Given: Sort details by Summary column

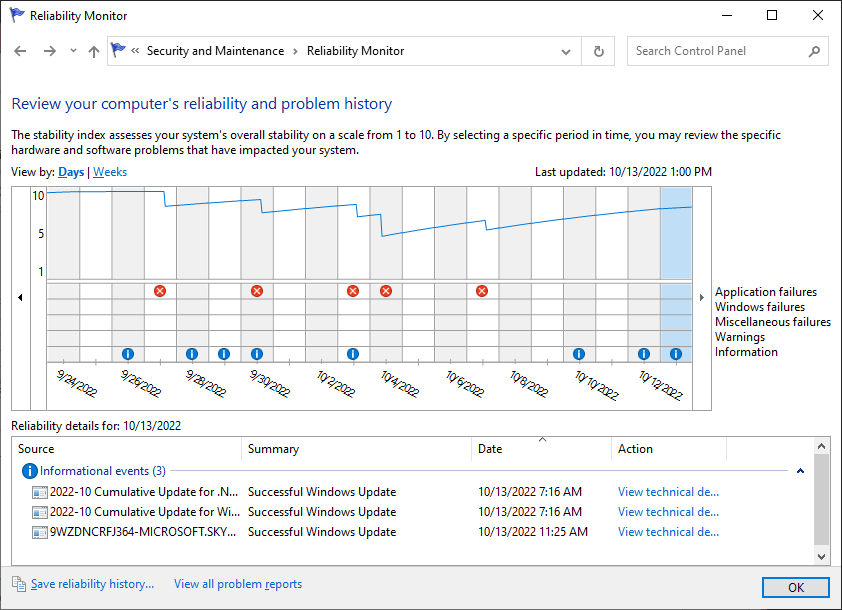Looking at the screenshot, I should [357, 449].
